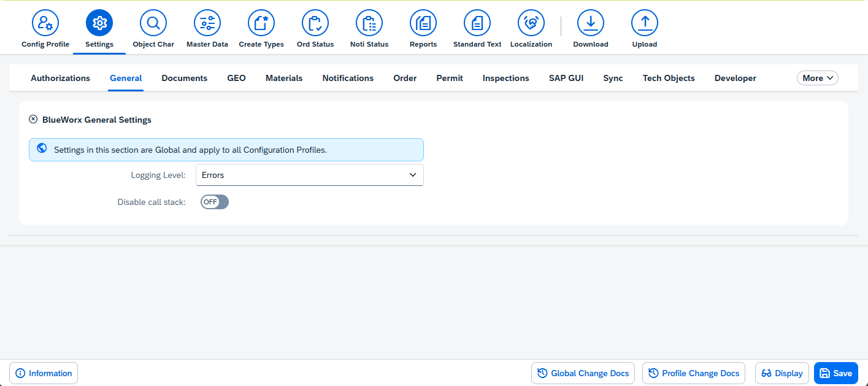Viewport: 868px width, 386px height.
Task: Open the Standard Text icon
Action: (477, 23)
